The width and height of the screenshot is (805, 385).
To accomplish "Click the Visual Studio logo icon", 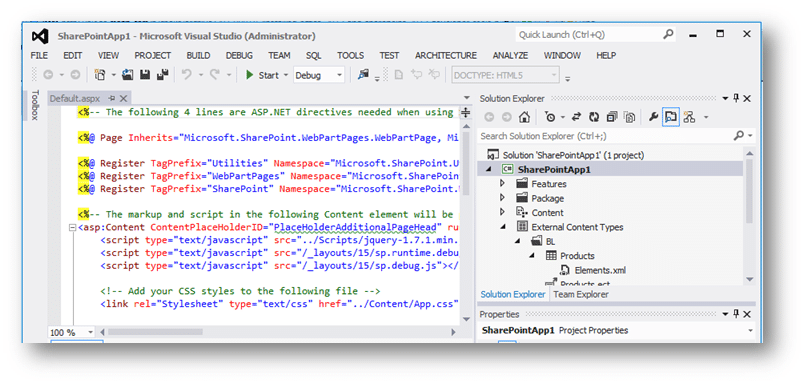I will (40, 36).
